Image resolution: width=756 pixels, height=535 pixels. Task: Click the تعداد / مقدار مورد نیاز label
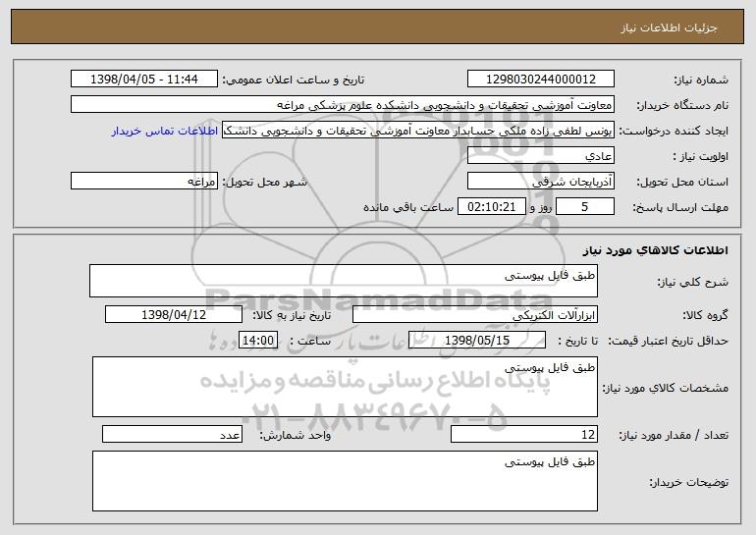pos(674,435)
